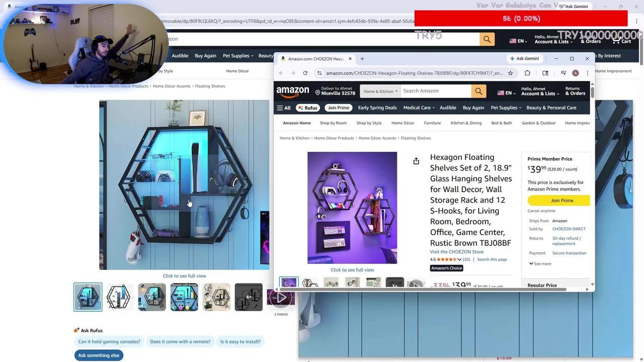Open the media control icon in front toolbar
Image resolution: width=644 pixels, height=362 pixels.
tap(563, 73)
